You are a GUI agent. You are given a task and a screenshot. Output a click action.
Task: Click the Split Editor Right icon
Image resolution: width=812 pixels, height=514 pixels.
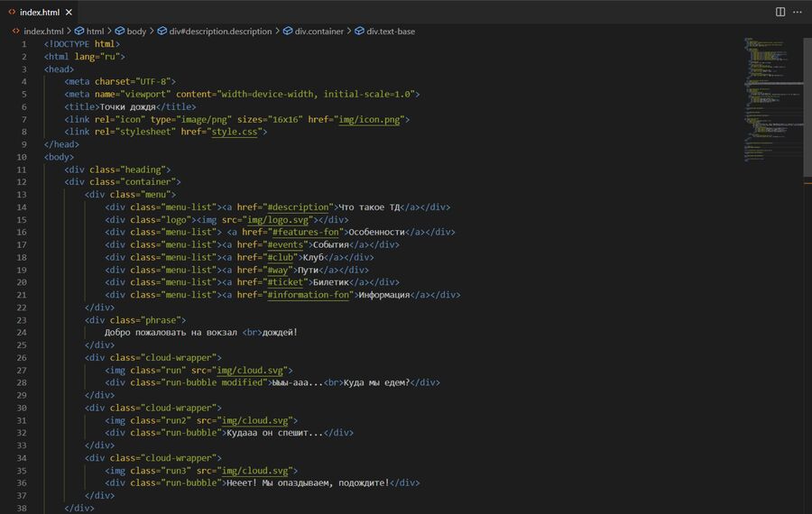coord(780,12)
